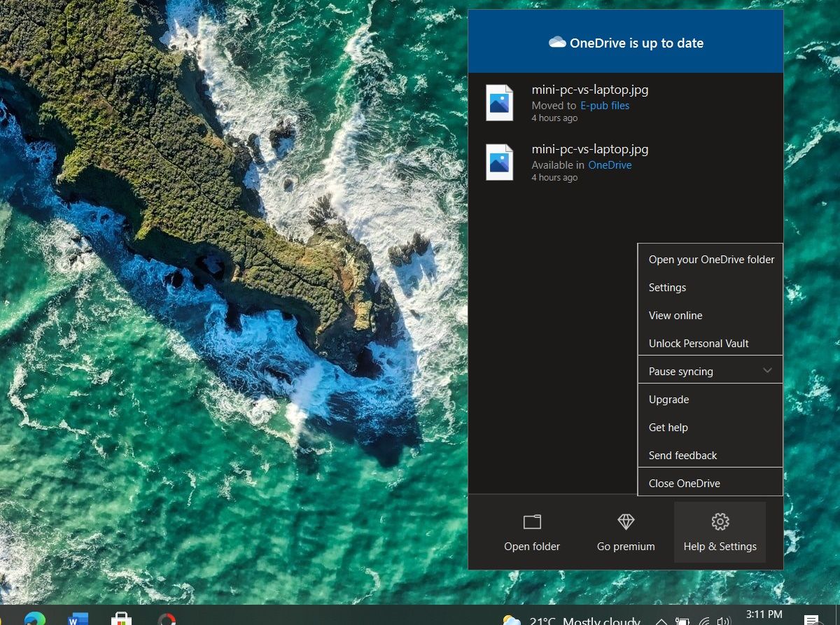The height and width of the screenshot is (625, 840).
Task: Choose Get help from the menu
Action: [x=668, y=428]
